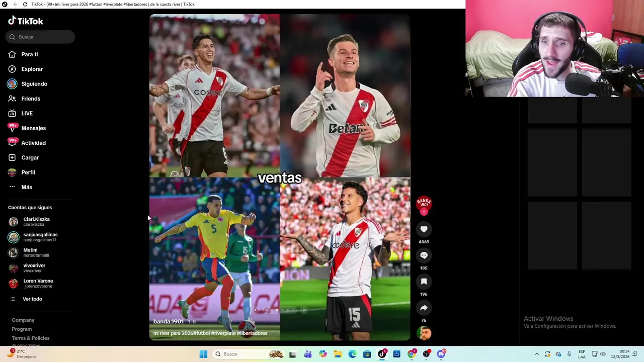Click the #futbol hashtag in caption

(x=201, y=333)
